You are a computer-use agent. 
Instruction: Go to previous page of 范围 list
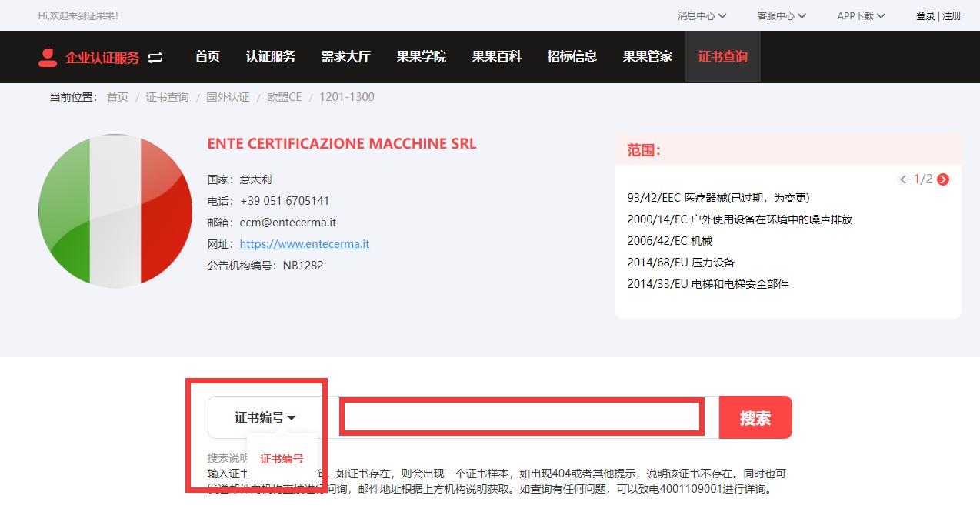pos(903,179)
